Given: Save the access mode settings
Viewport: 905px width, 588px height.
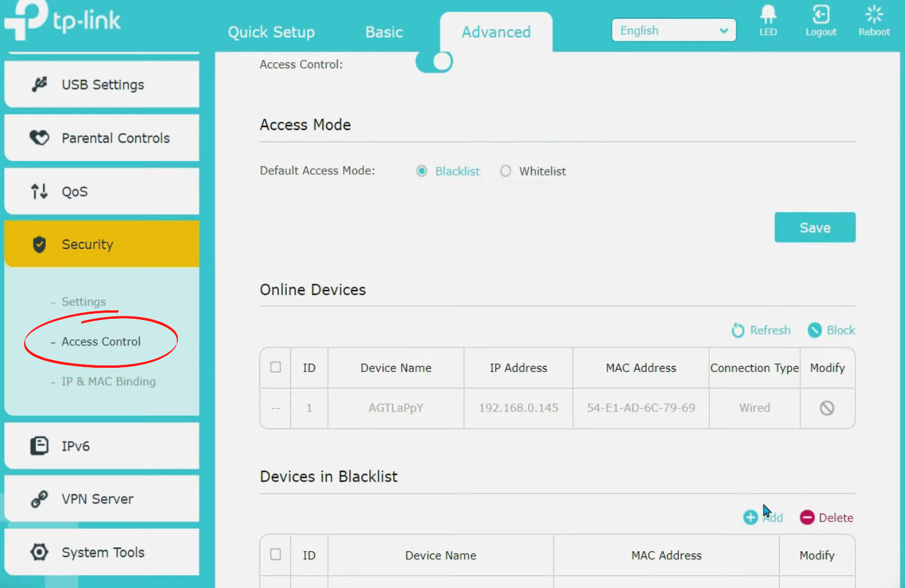Looking at the screenshot, I should (815, 227).
